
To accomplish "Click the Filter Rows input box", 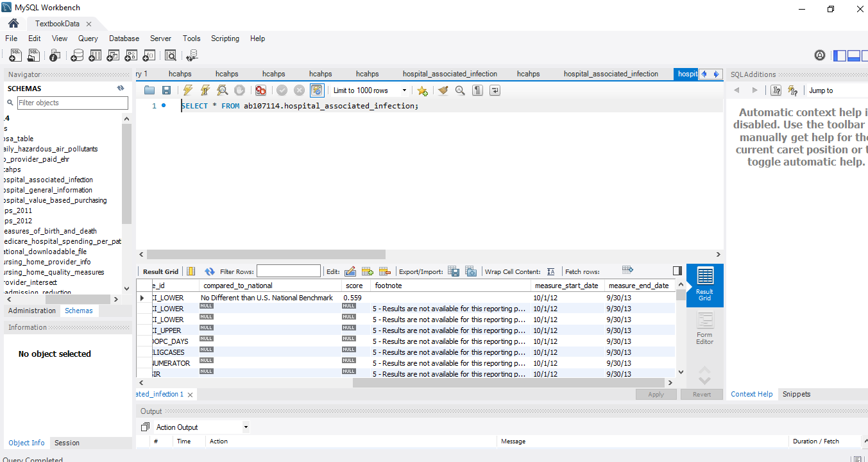I will point(289,271).
